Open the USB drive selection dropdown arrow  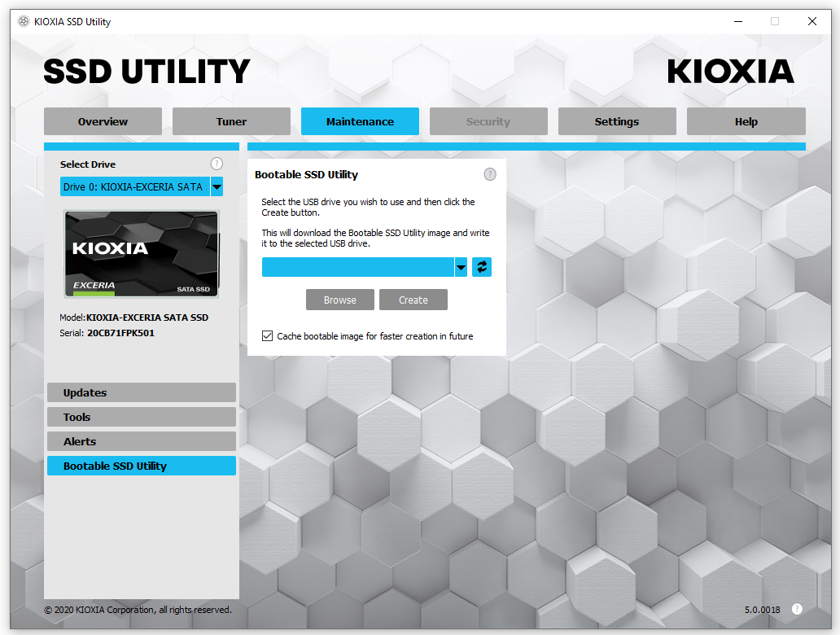(x=461, y=267)
